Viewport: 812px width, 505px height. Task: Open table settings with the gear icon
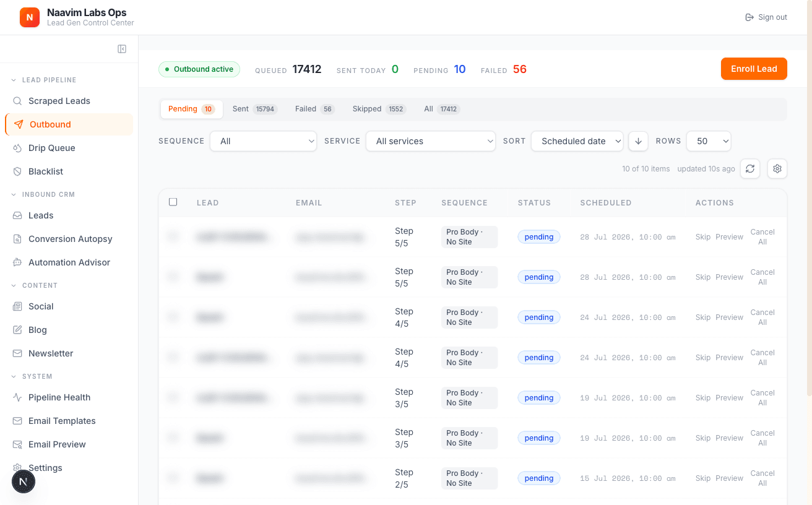tap(777, 168)
